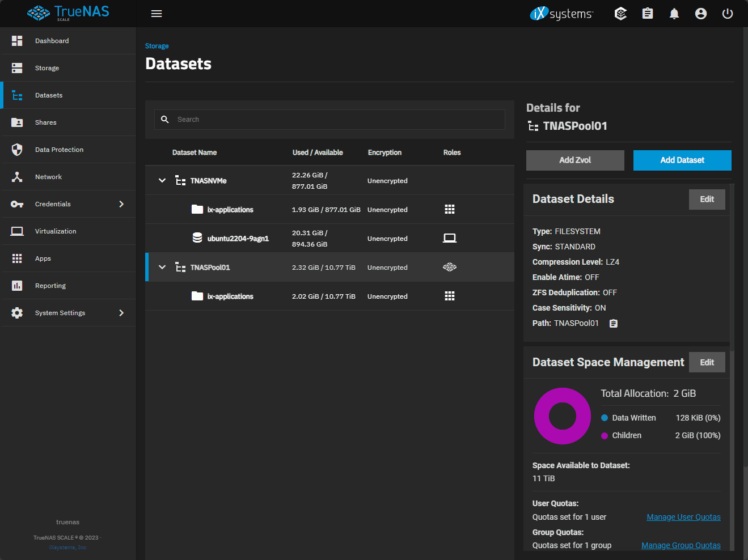Open the Data Protection section

click(59, 150)
